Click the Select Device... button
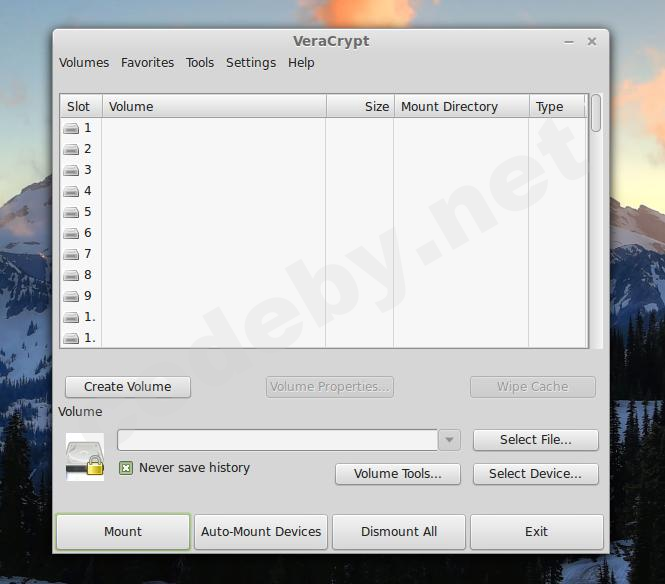Image resolution: width=665 pixels, height=584 pixels. pos(536,474)
